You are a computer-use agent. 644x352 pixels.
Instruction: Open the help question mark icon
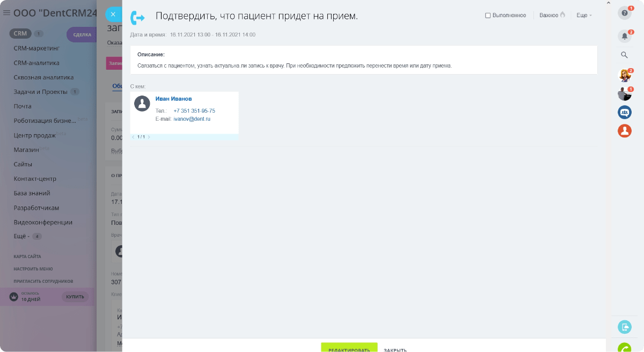pos(624,13)
